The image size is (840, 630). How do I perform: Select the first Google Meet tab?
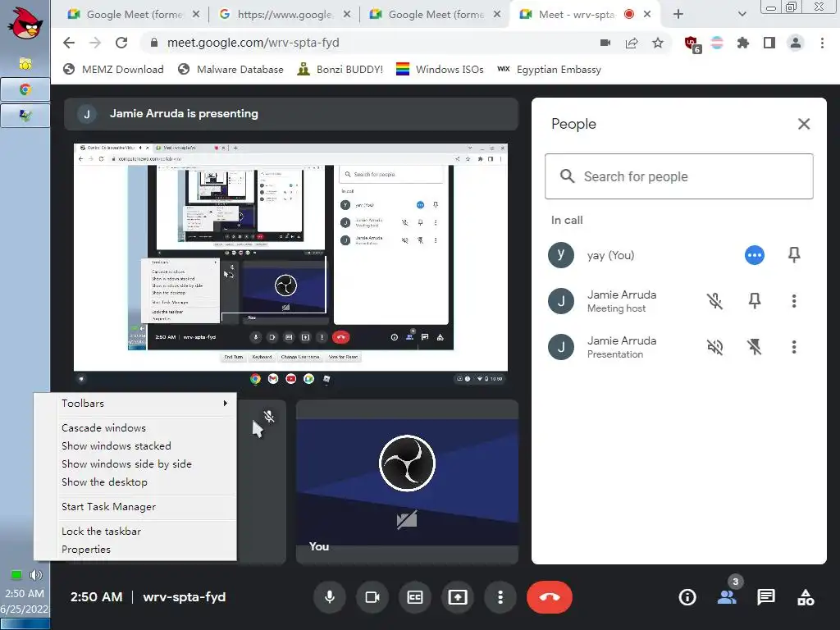click(133, 15)
